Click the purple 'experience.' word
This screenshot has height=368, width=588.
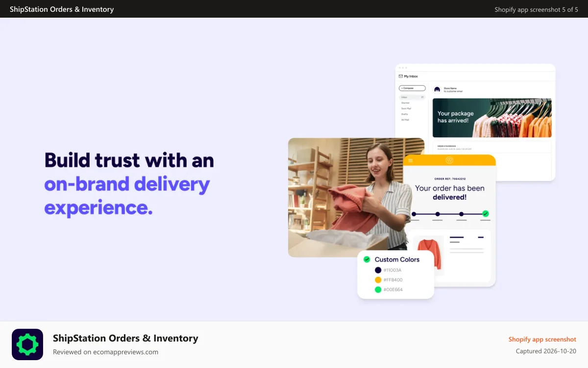[98, 208]
